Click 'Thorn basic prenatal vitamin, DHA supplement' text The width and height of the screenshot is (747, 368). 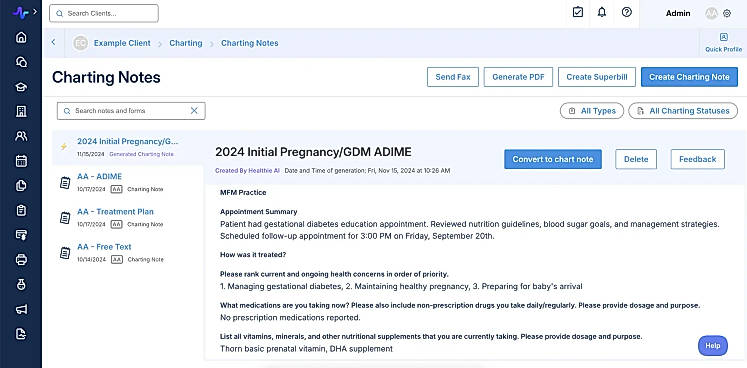pos(306,349)
